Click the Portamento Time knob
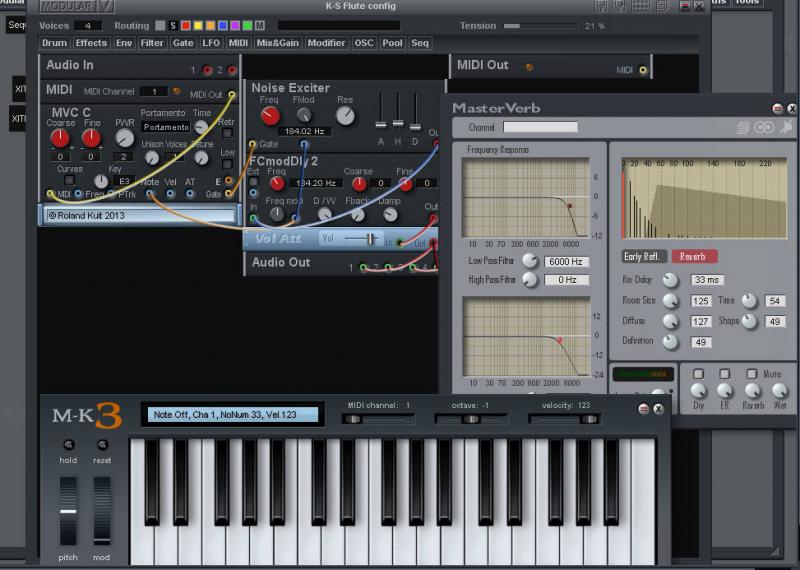The width and height of the screenshot is (800, 570). coord(202,127)
